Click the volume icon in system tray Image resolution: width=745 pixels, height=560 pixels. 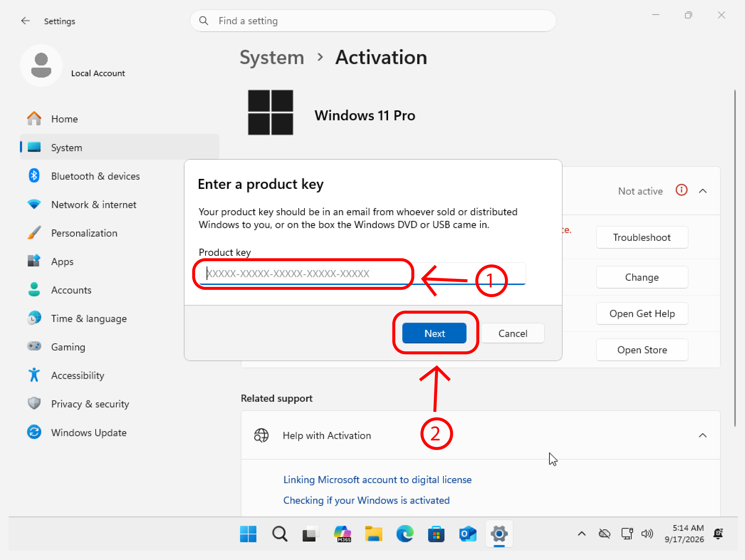647,534
